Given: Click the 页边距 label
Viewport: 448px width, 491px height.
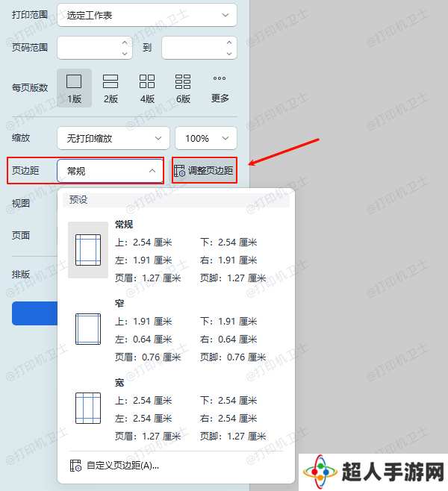Looking at the screenshot, I should pos(25,171).
